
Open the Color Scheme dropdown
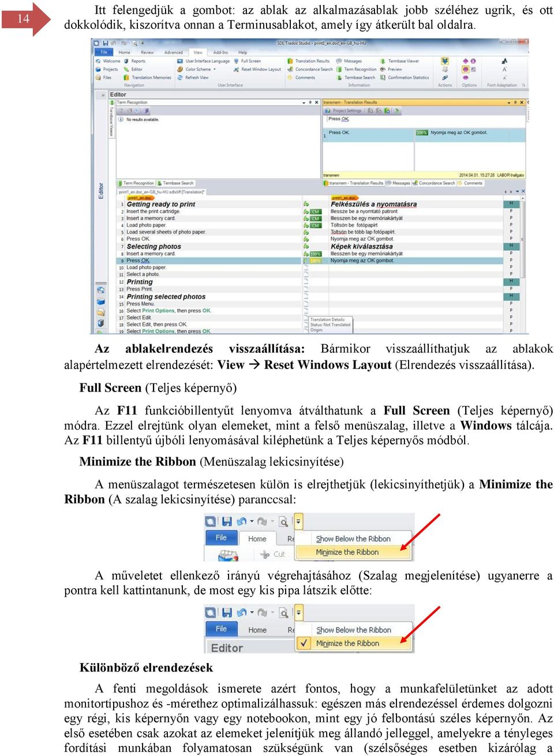tap(197, 69)
